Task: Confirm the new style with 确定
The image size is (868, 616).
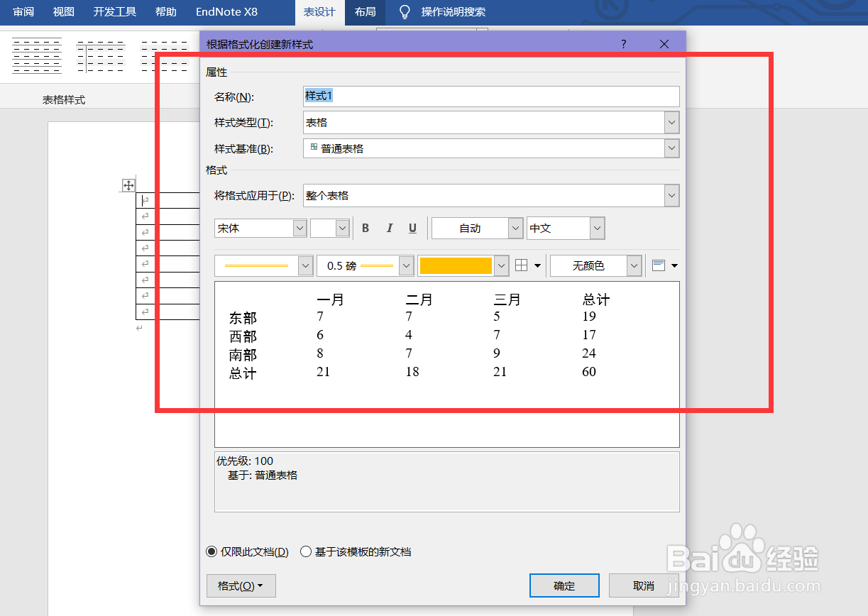Action: pyautogui.click(x=564, y=585)
